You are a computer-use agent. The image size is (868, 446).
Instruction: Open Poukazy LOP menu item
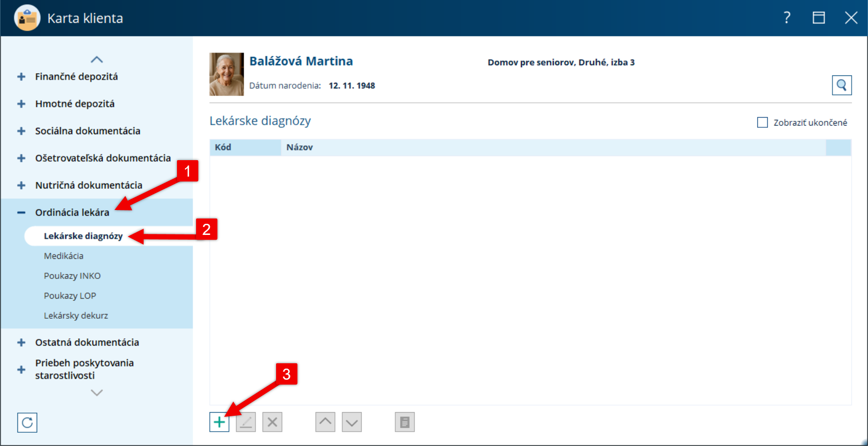[x=70, y=295]
